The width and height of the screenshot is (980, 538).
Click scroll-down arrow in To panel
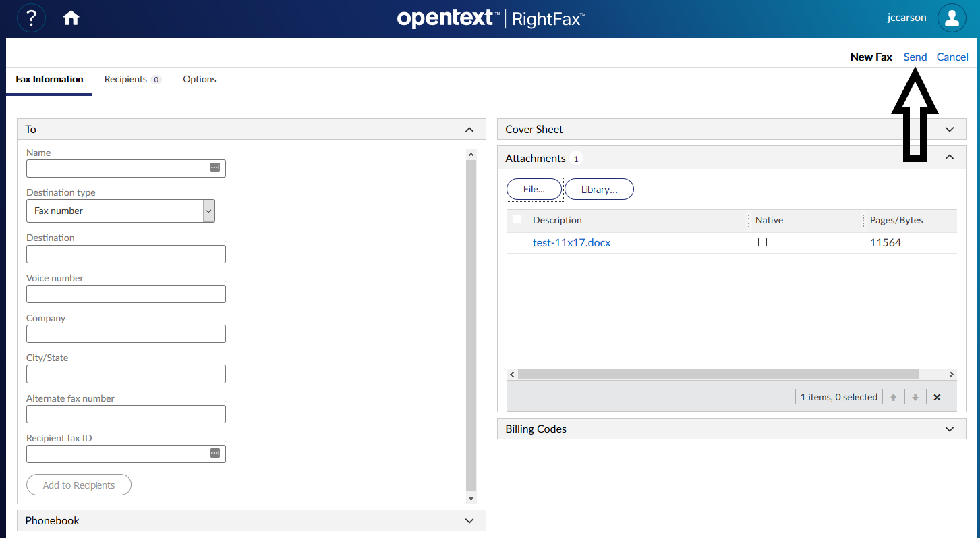471,497
